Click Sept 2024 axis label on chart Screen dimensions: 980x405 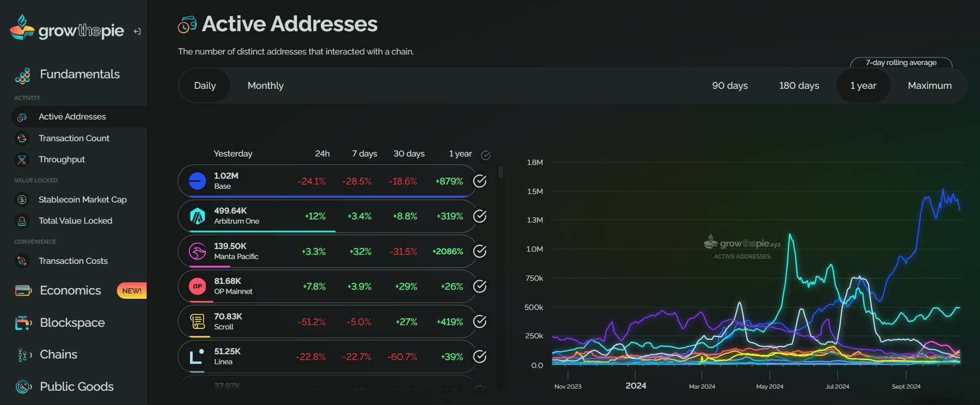click(906, 386)
